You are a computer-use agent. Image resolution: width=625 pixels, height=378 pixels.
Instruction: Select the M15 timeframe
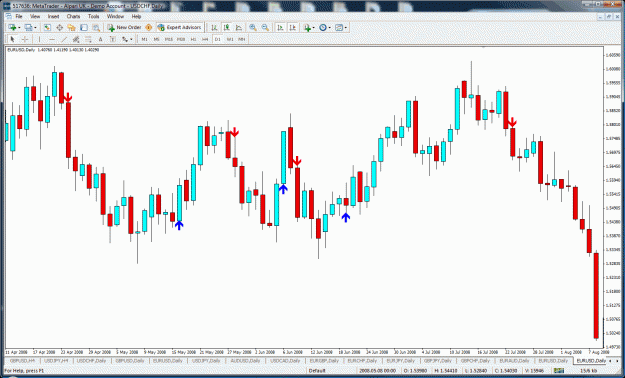(169, 39)
